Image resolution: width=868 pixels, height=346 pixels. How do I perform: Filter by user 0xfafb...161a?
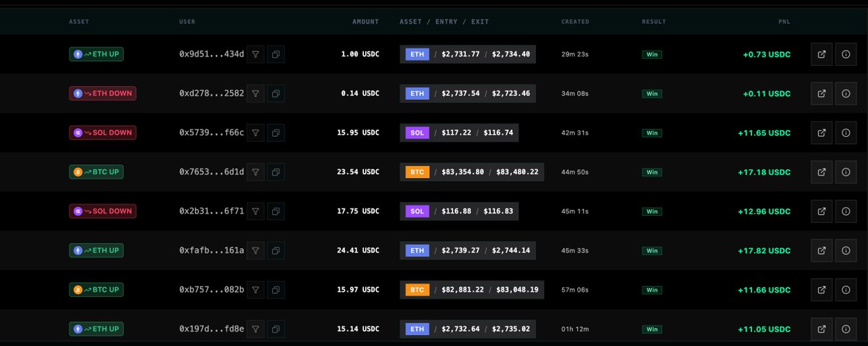coord(255,250)
